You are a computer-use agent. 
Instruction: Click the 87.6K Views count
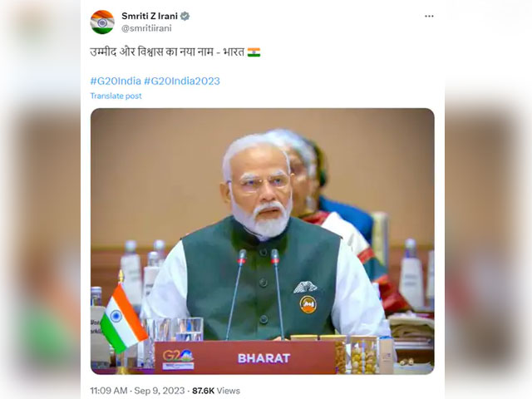216,391
